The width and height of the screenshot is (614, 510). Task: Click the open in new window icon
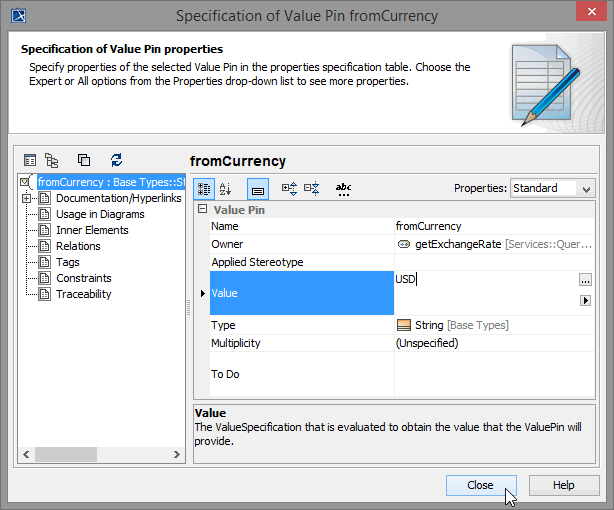[84, 160]
